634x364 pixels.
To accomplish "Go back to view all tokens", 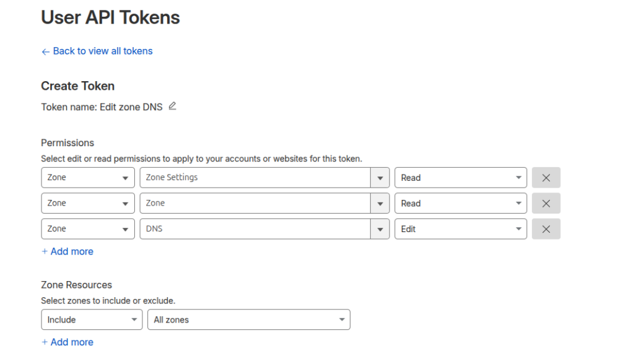I will pyautogui.click(x=102, y=51).
